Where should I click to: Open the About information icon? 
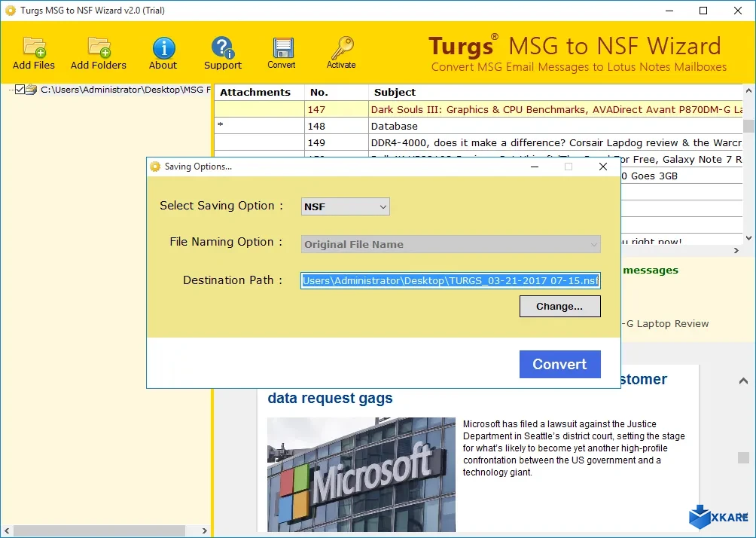point(163,48)
